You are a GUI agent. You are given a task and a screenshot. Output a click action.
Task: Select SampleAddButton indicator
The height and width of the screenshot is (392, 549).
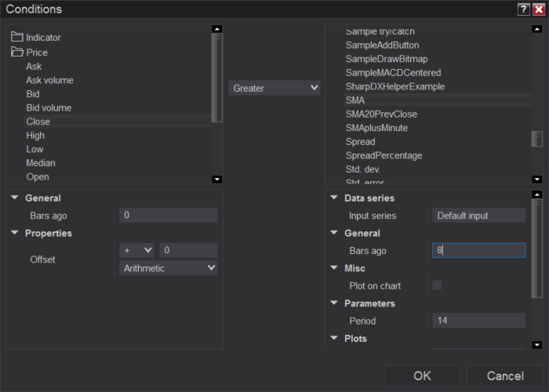point(383,45)
